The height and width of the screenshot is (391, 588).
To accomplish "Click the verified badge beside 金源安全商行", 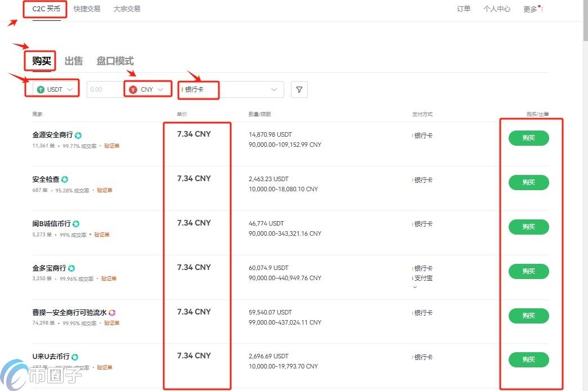I will (78, 135).
